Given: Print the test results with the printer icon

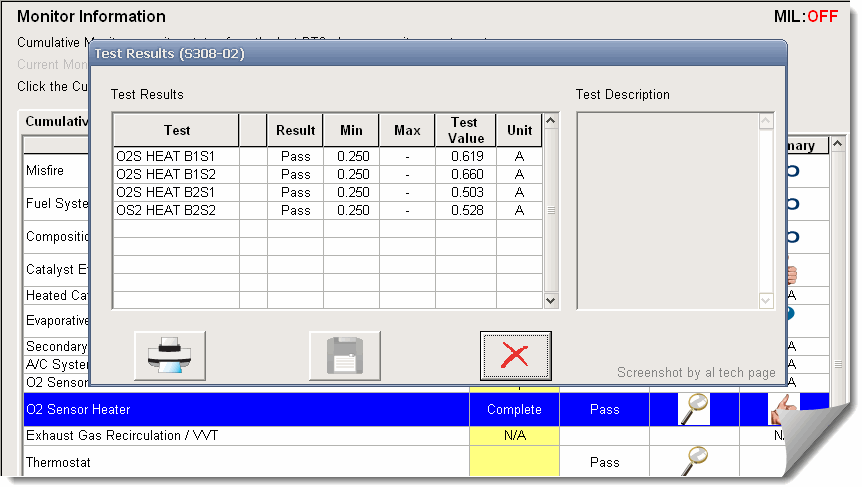Looking at the screenshot, I should click(169, 356).
